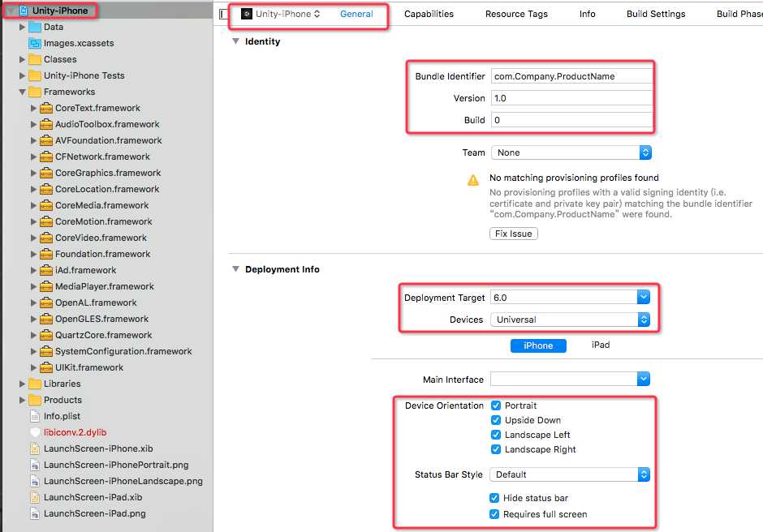Toggle the Requires full screen checkbox
763x532 pixels.
[x=494, y=514]
